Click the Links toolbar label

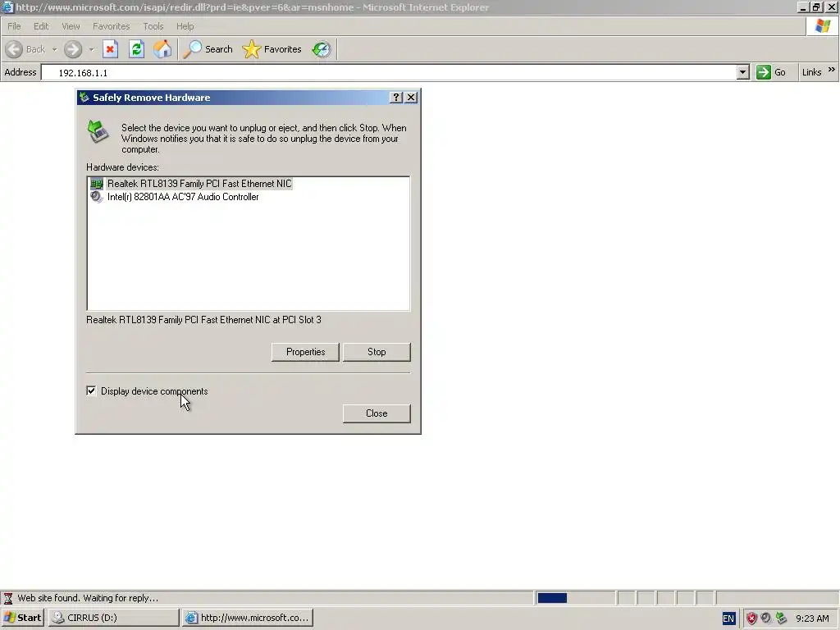pyautogui.click(x=811, y=72)
